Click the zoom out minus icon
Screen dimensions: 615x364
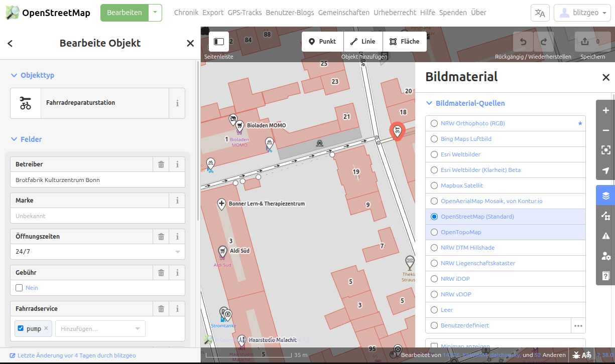[x=605, y=130]
